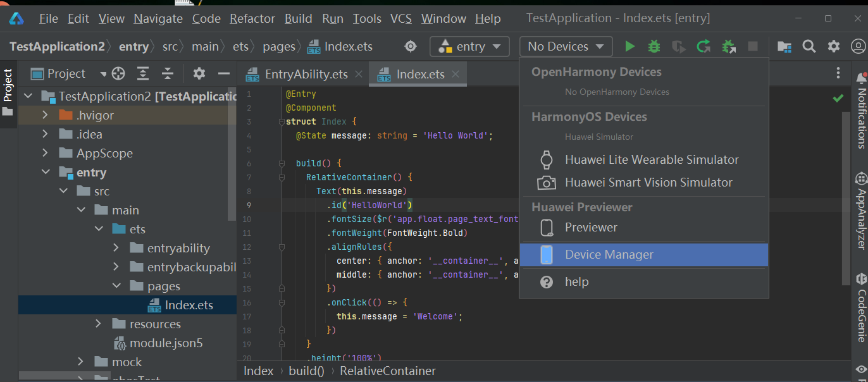Click the green checkmark inspection icon
868x382 pixels.
838,98
